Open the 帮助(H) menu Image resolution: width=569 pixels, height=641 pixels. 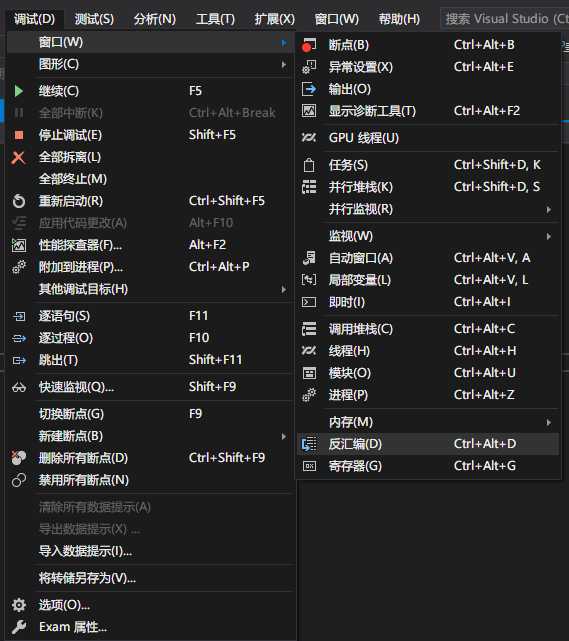pyautogui.click(x=399, y=19)
